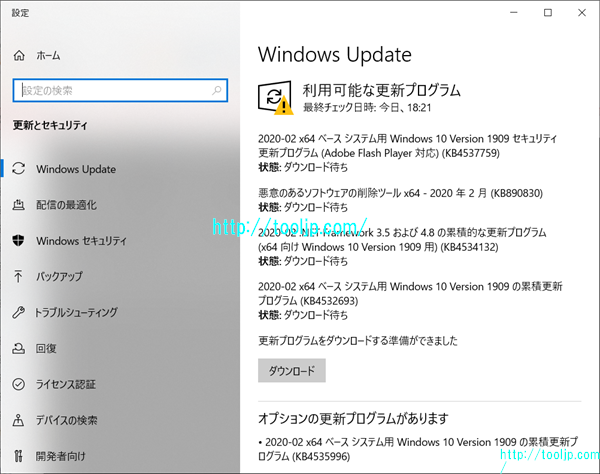Click the KB4537759 Adobe Flash Player update text
This screenshot has height=474, width=600.
click(x=407, y=146)
